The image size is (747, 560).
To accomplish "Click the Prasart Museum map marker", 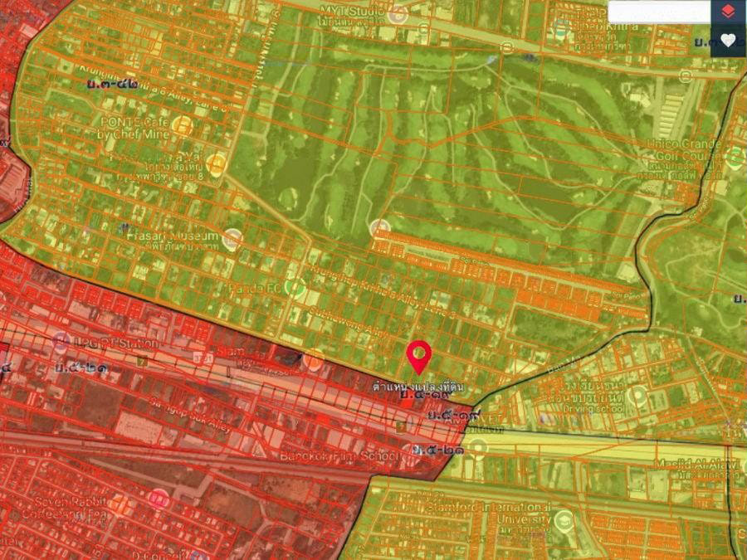I will (x=232, y=240).
